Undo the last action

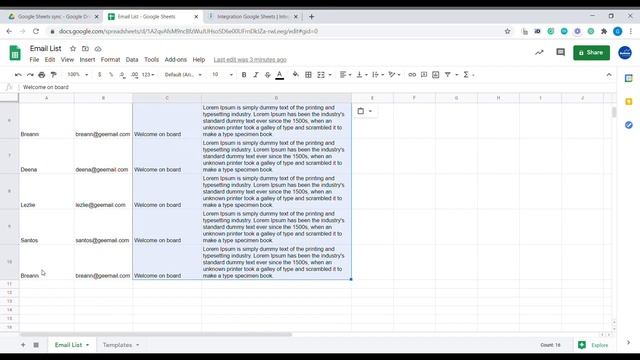pyautogui.click(x=18, y=75)
